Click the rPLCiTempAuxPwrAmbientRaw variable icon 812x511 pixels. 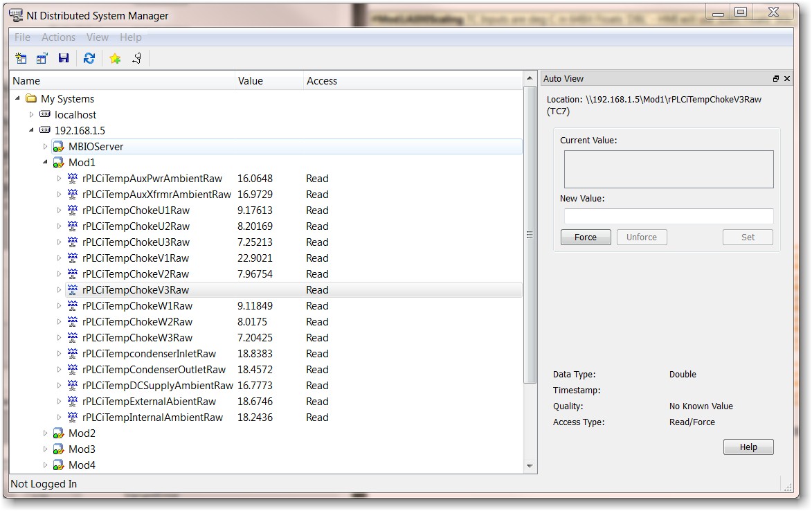[73, 178]
